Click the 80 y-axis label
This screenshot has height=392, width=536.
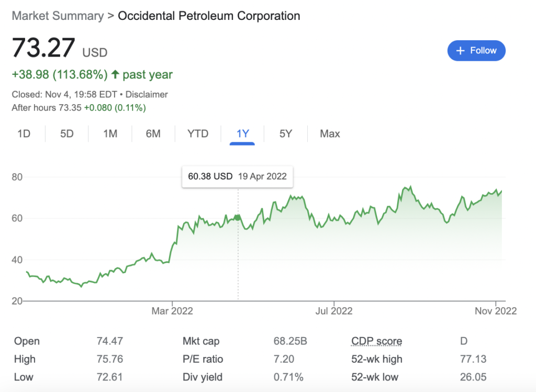17,177
